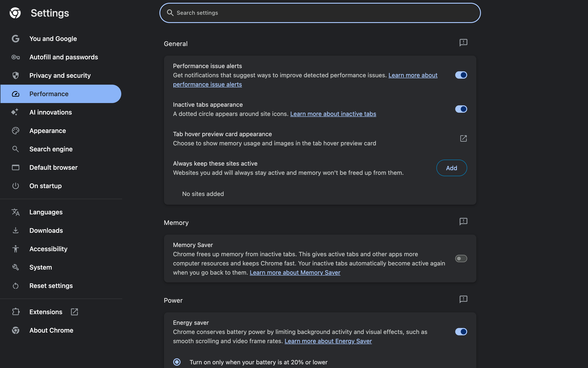This screenshot has height=368, width=588.
Task: Click the Google G icon in sidebar
Action: tap(16, 39)
